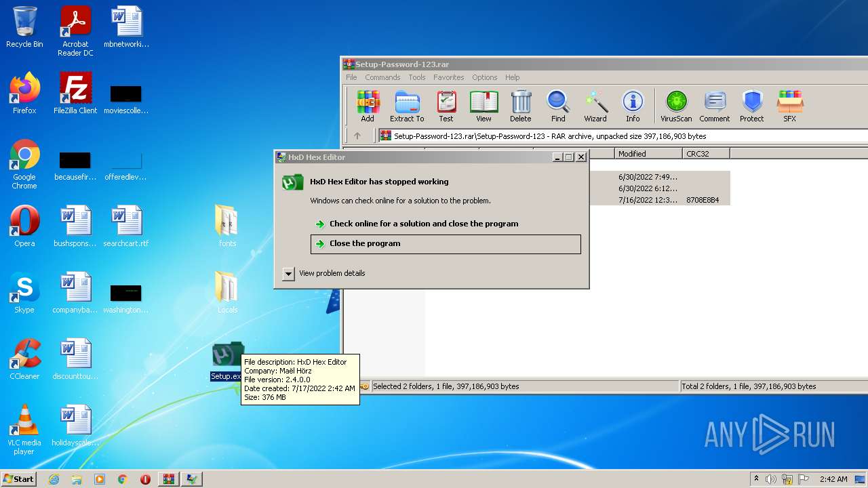Open the Commands menu in WinRAR
Viewport: 868px width, 488px height.
point(382,77)
